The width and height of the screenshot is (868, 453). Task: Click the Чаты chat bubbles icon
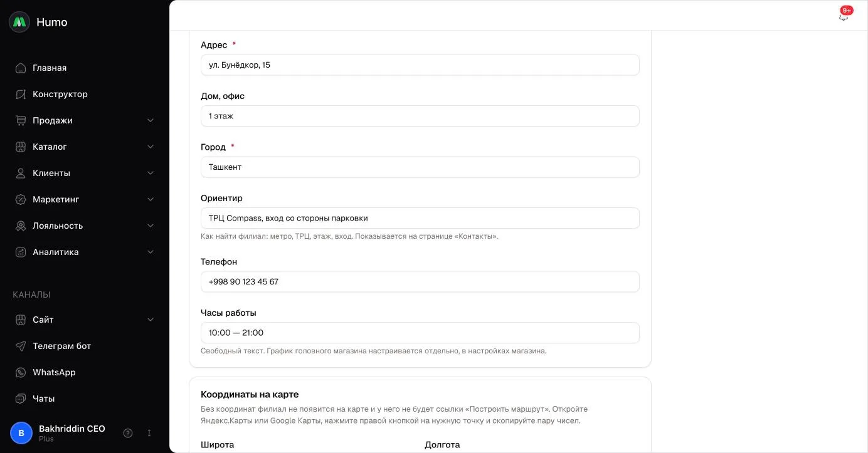coord(21,398)
